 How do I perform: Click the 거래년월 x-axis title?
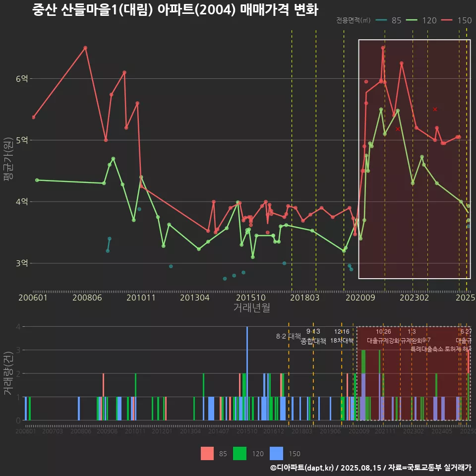pyautogui.click(x=252, y=307)
